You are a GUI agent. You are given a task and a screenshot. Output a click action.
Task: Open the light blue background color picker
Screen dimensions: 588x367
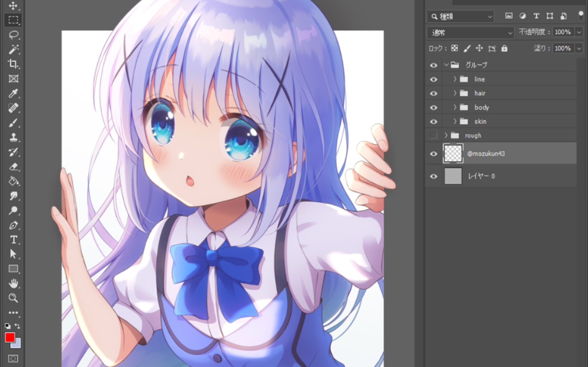17,344
